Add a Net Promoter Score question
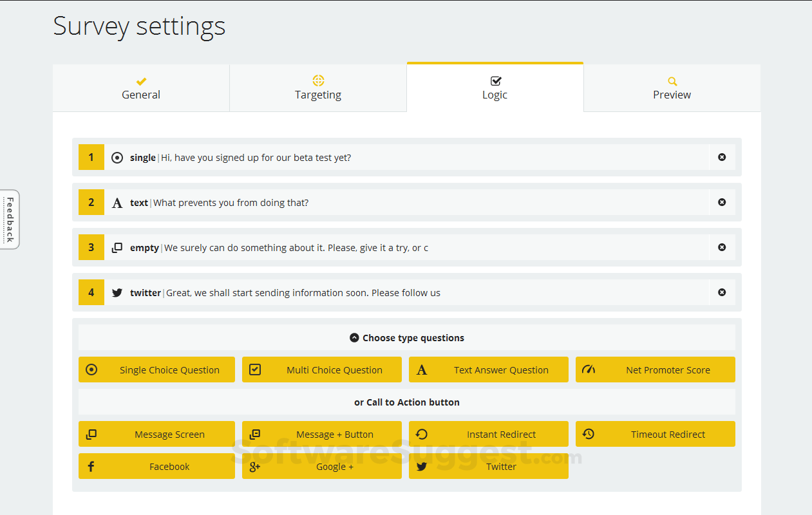 pyautogui.click(x=655, y=370)
